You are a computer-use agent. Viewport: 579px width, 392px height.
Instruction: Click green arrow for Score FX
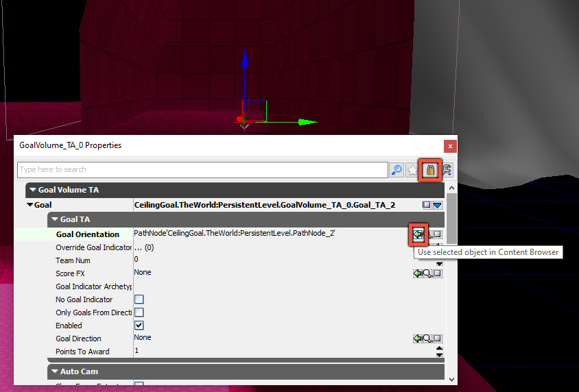pyautogui.click(x=417, y=273)
